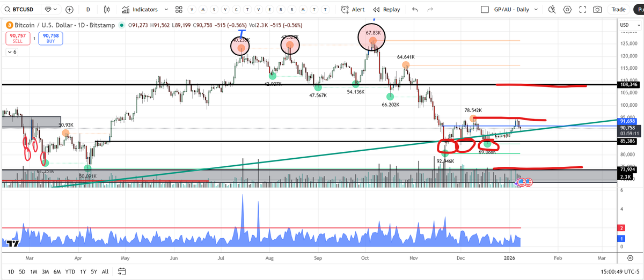644x280 pixels.
Task: Select the S favorite indicator shortcut
Action: pos(214,10)
